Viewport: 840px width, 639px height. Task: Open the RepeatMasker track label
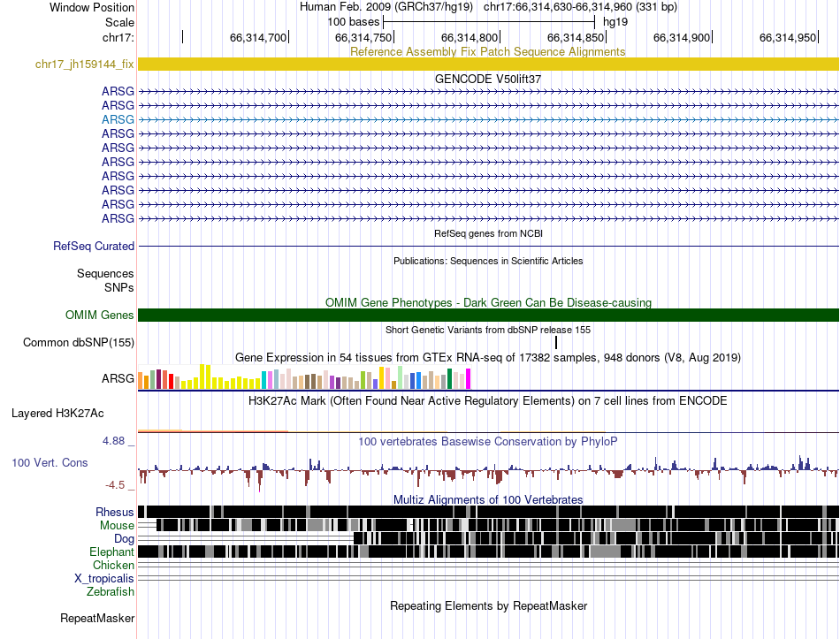pyautogui.click(x=97, y=618)
